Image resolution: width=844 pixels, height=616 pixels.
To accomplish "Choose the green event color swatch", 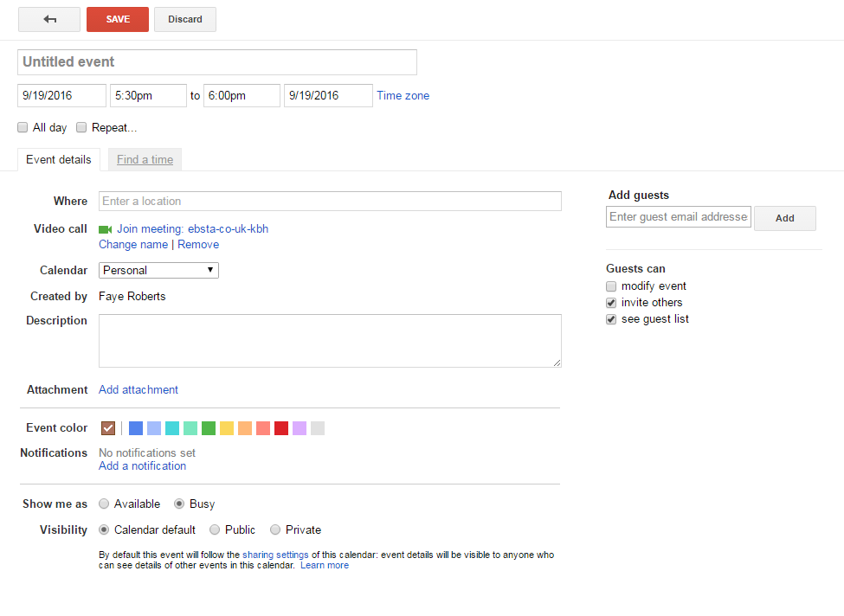I will point(209,428).
